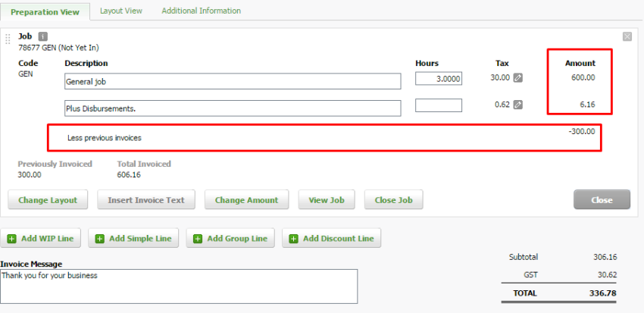Click plus icon on Add Simple Line

[100, 239]
